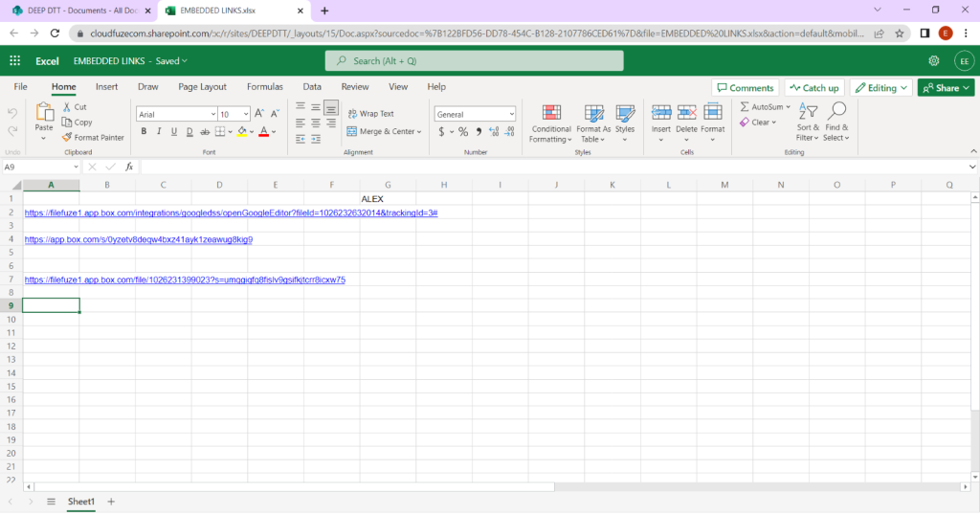Switch to the Data tab
This screenshot has height=515, width=980.
pos(312,87)
